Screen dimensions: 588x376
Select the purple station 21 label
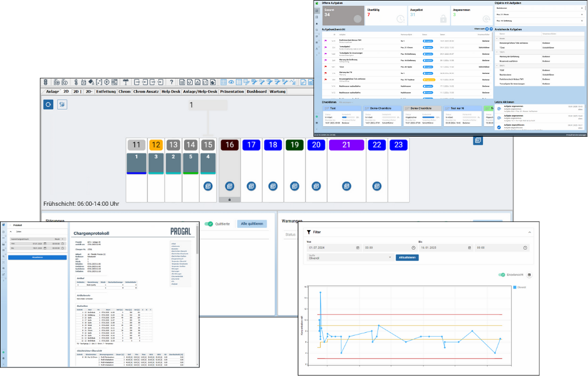coord(346,145)
